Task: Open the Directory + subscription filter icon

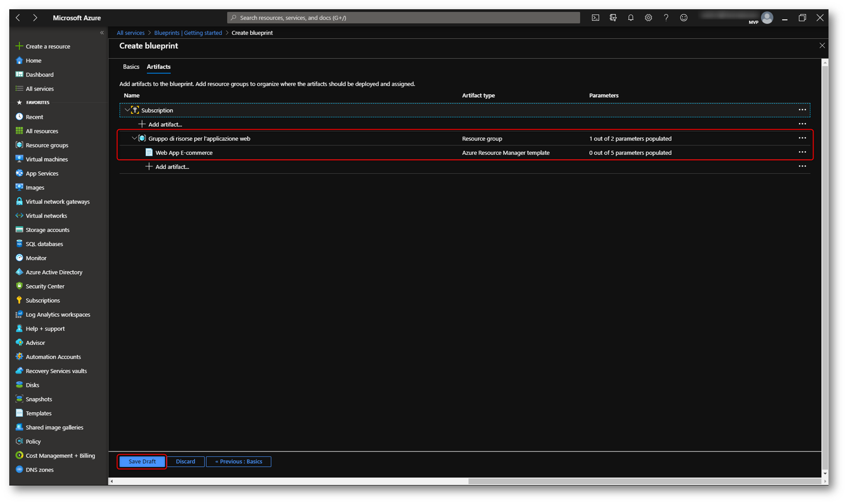Action: click(x=613, y=18)
